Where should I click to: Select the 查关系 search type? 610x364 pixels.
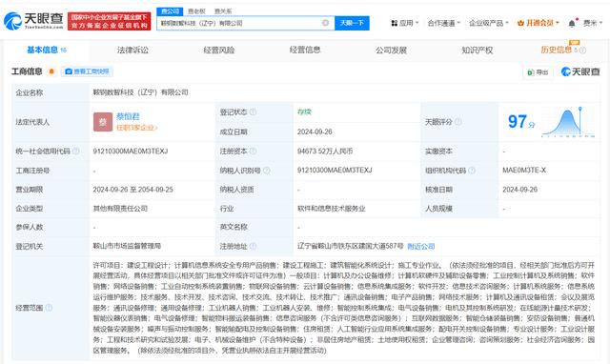[223, 11]
